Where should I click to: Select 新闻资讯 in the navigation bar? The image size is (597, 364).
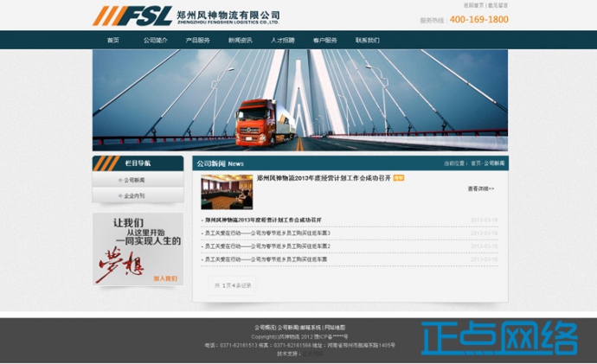click(241, 41)
